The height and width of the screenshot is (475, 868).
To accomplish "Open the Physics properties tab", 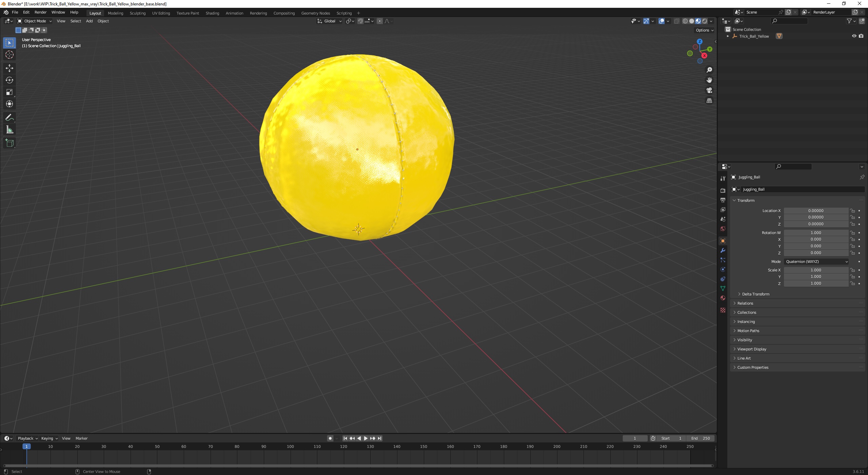I will click(723, 269).
